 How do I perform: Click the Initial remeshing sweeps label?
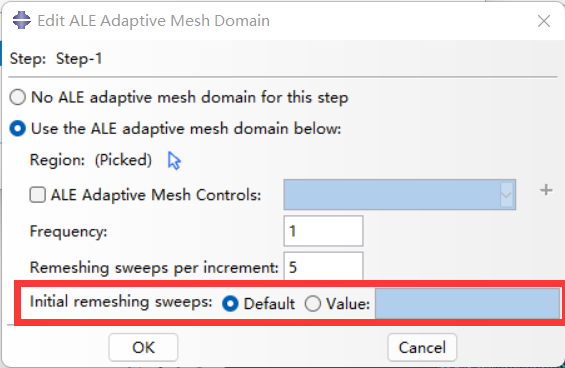pos(121,302)
